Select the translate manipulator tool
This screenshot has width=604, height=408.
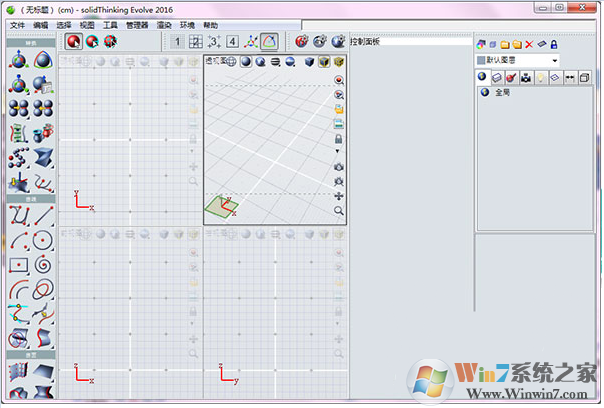point(18,60)
